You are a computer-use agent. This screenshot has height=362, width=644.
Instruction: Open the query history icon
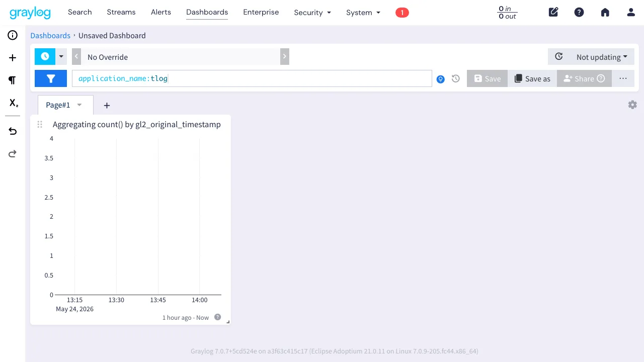coord(456,78)
